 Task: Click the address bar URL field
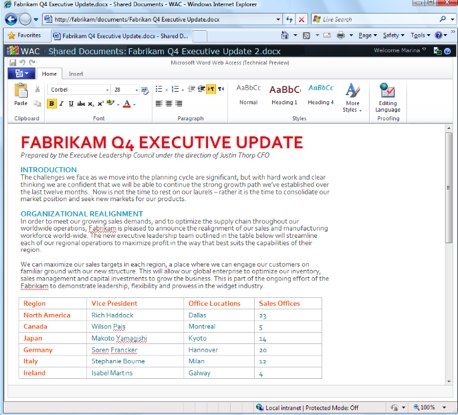point(163,19)
